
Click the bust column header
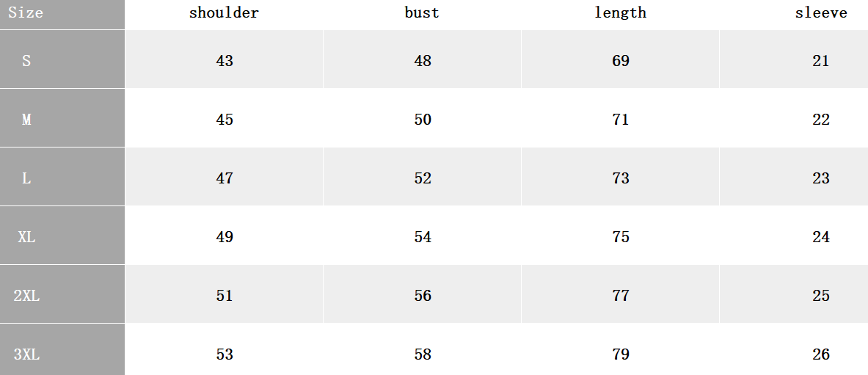click(x=422, y=12)
